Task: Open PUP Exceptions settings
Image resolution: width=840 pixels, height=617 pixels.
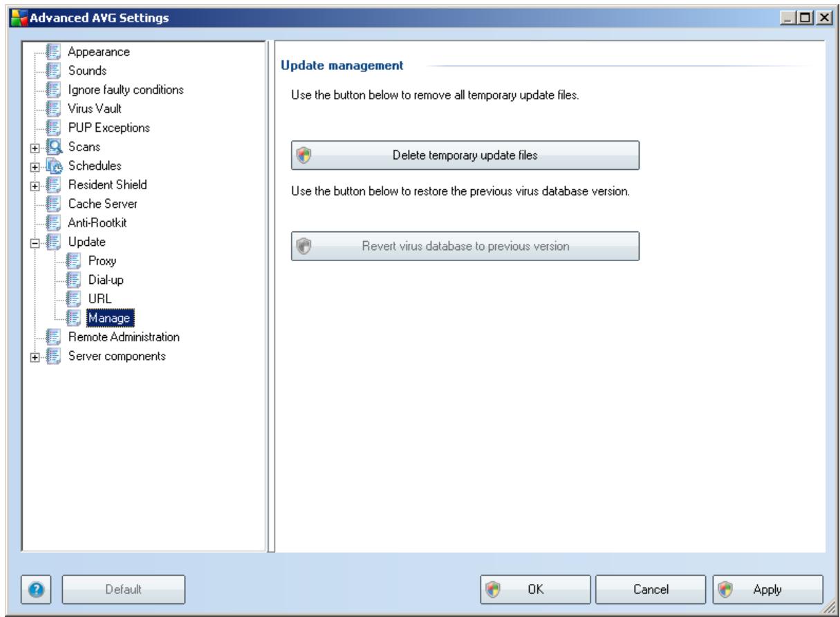Action: click(x=109, y=128)
